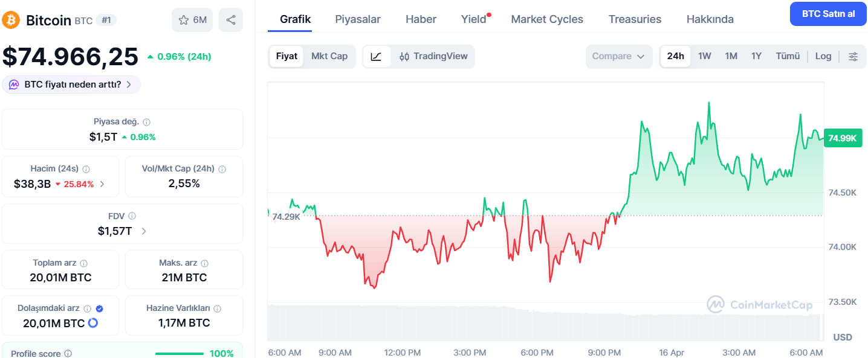Click info icon beside Vol/Mkt Cap (24h)

point(222,170)
